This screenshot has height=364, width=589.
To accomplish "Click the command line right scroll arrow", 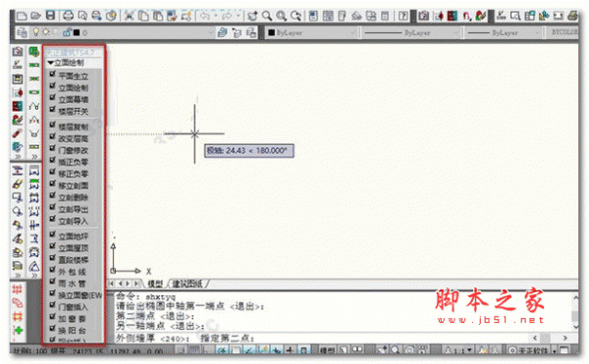I will [564, 338].
